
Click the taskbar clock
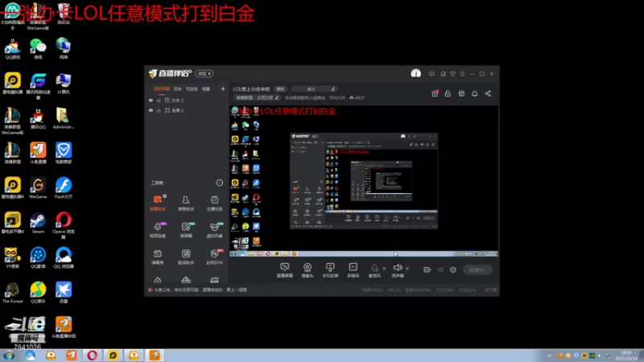click(626, 356)
